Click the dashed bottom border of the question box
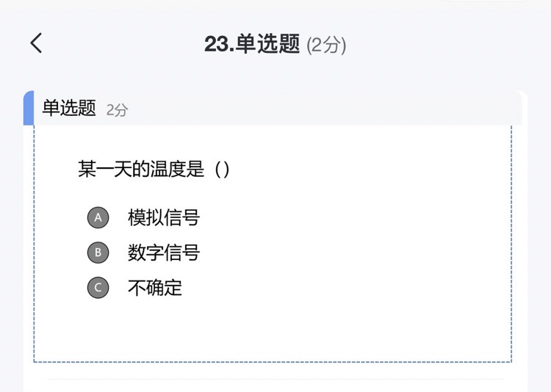The image size is (551, 392). click(273, 361)
